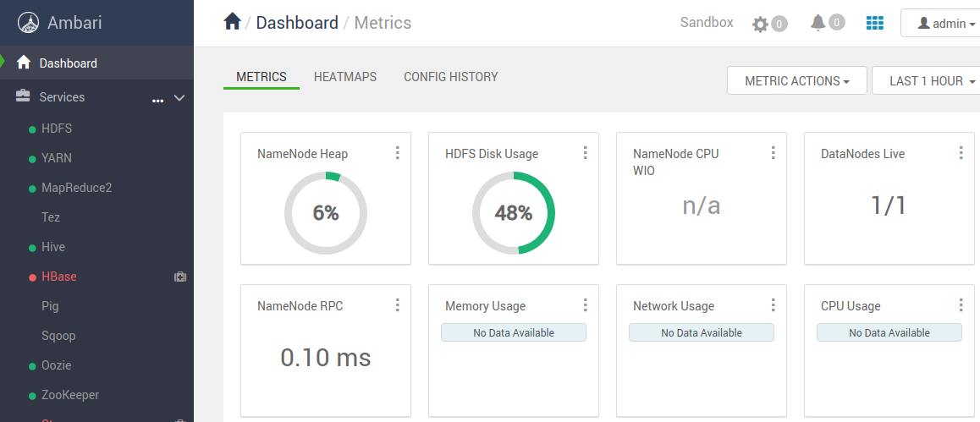Open the Oozie service
980x422 pixels.
coord(56,365)
